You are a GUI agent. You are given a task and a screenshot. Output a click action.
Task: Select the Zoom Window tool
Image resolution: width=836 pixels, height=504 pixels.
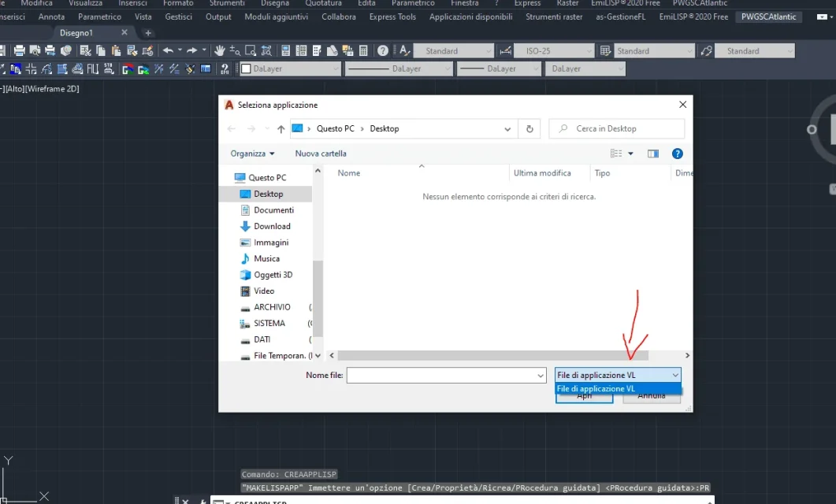point(251,50)
